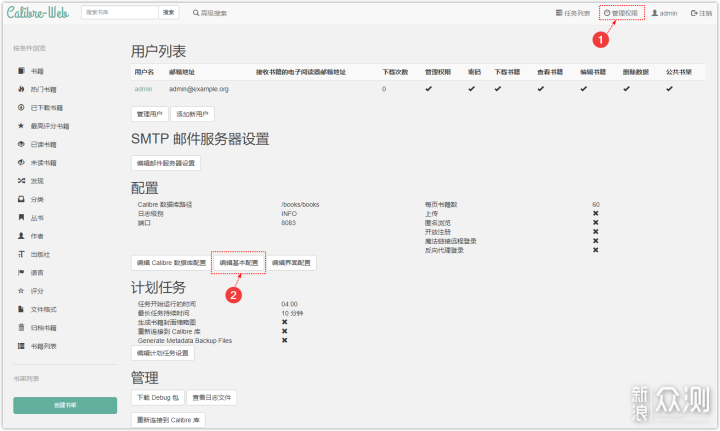Click the 邮箱地址 column header

182,72
